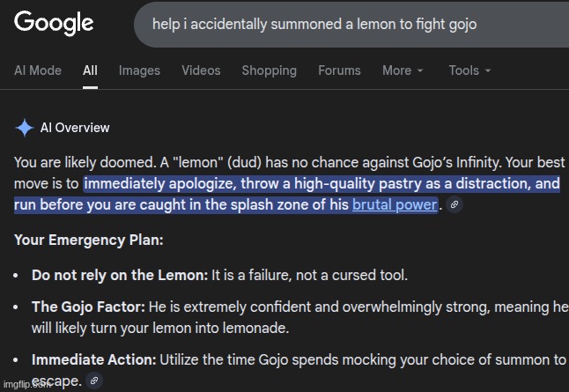Expand the More dropdown
Viewport: 569px width, 392px height.
click(403, 70)
